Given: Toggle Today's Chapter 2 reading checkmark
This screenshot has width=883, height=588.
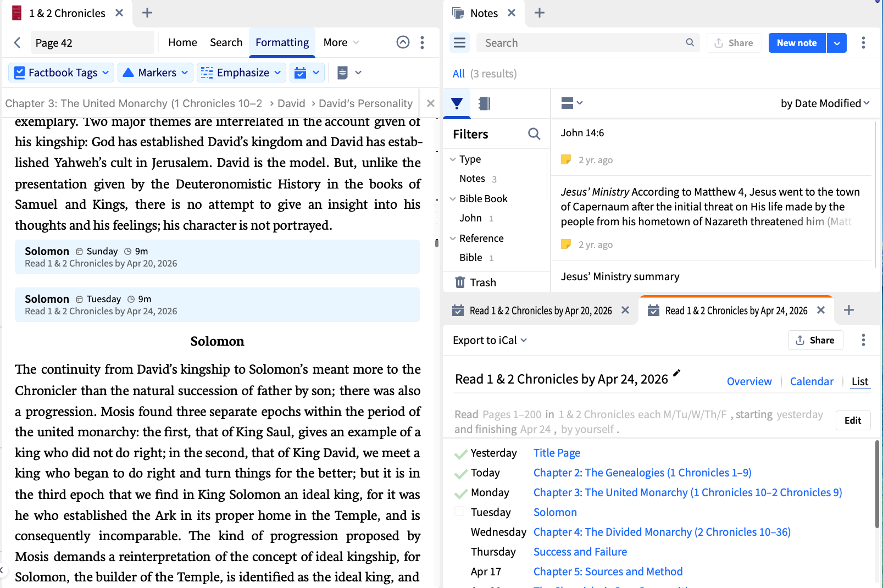Looking at the screenshot, I should 460,474.
